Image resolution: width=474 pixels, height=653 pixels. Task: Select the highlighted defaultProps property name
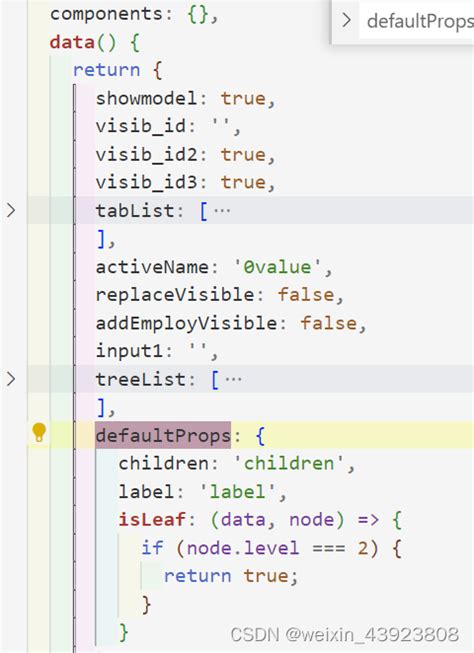click(x=163, y=435)
